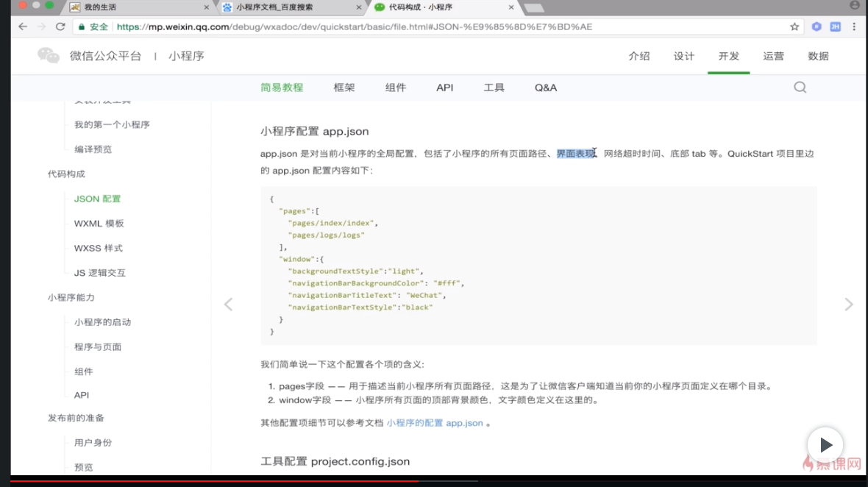Resume video with the play button
The width and height of the screenshot is (868, 487).
[x=825, y=445]
